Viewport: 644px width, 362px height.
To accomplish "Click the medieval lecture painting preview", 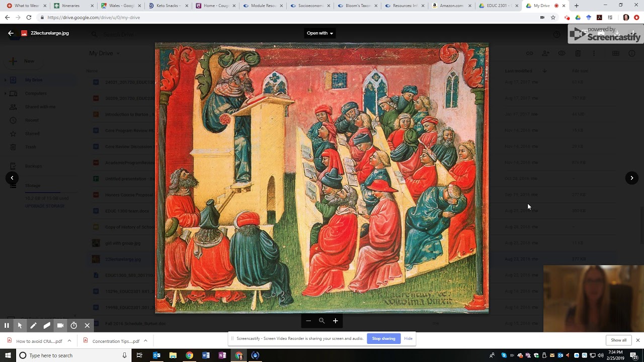I will click(321, 178).
